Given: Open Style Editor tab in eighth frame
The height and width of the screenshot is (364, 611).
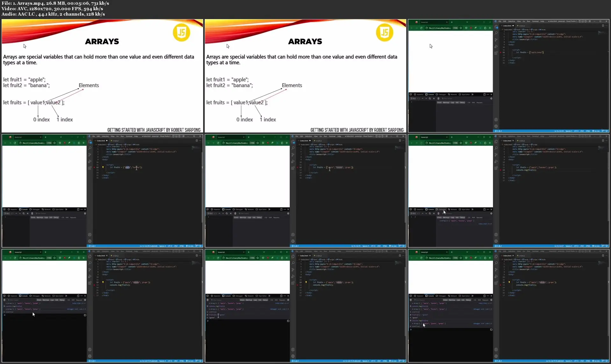Looking at the screenshot, I should pyautogui.click(x=261, y=296).
